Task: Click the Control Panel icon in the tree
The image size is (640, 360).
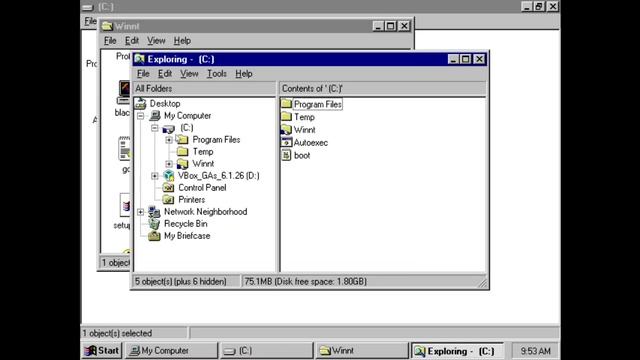Action: click(x=168, y=188)
